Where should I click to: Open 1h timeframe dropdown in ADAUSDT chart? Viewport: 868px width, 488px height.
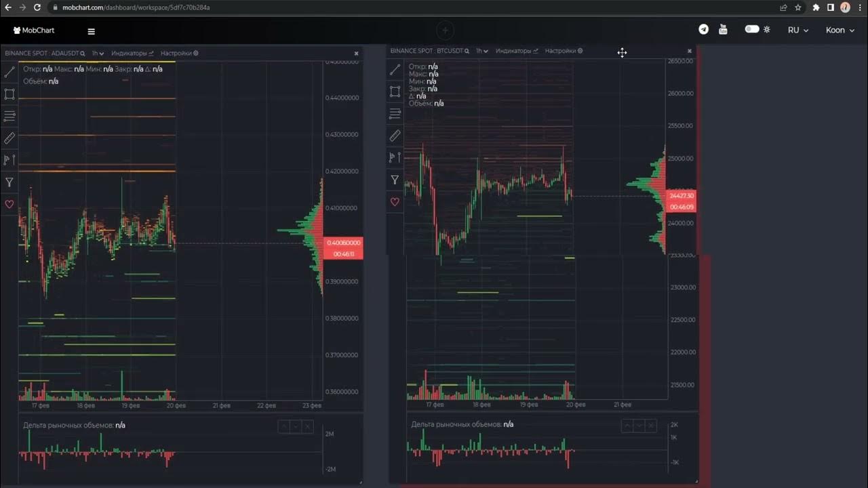click(99, 53)
